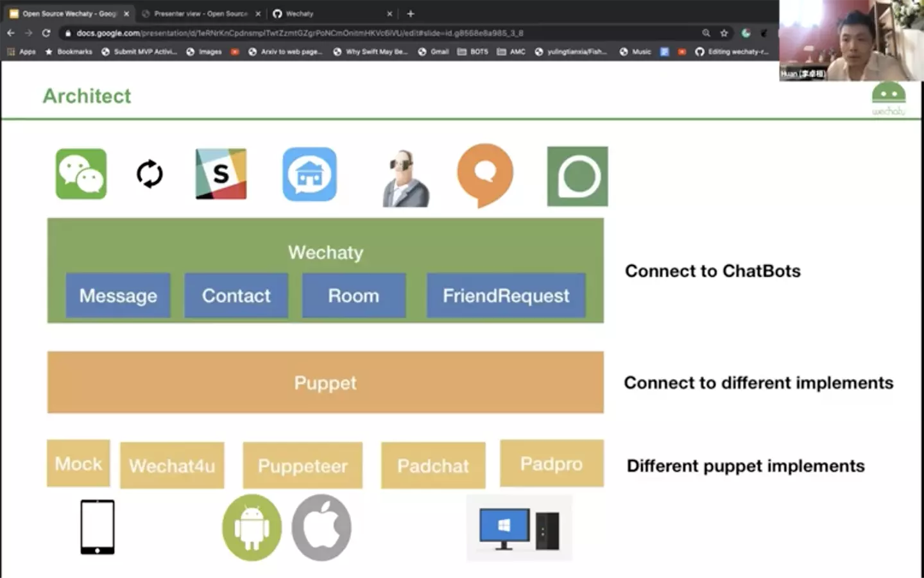
Task: Click the Message box in Wechaty layer
Action: click(x=118, y=296)
